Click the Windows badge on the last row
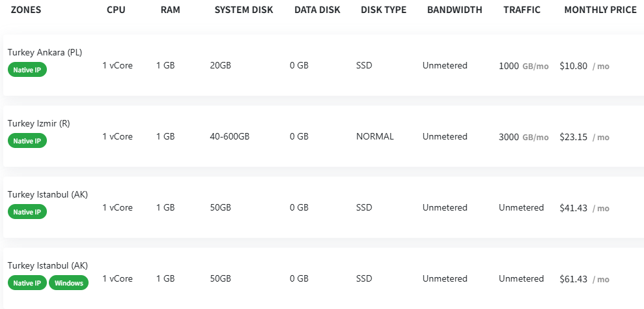Viewport: 644px width, 309px height. 68,283
